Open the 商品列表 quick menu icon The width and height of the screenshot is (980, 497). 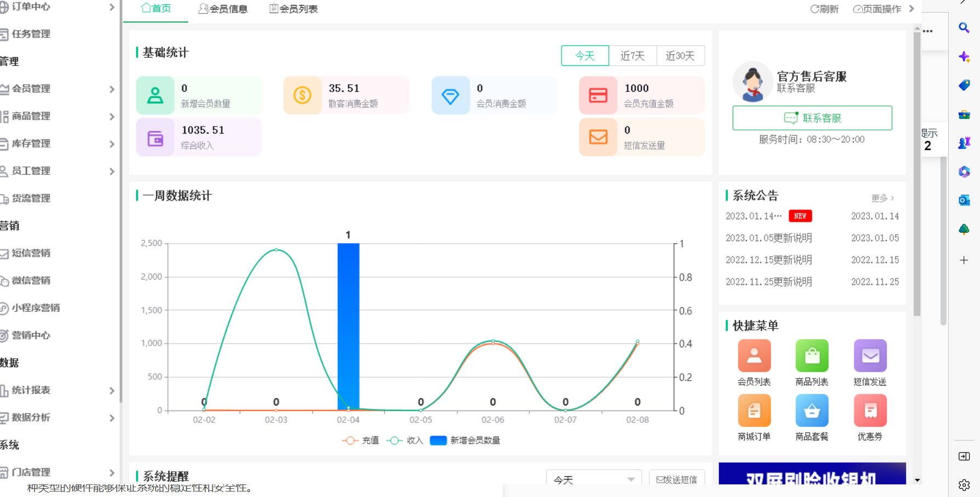click(812, 355)
